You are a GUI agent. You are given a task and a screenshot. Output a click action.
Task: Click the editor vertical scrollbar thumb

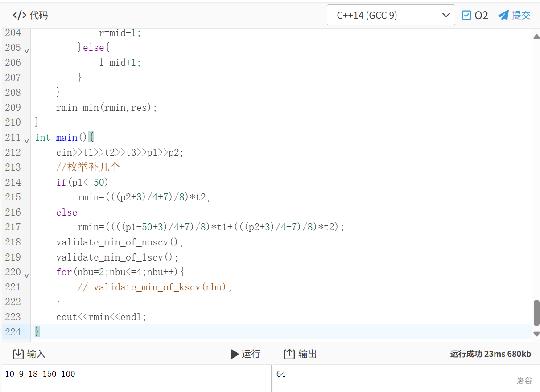536,313
